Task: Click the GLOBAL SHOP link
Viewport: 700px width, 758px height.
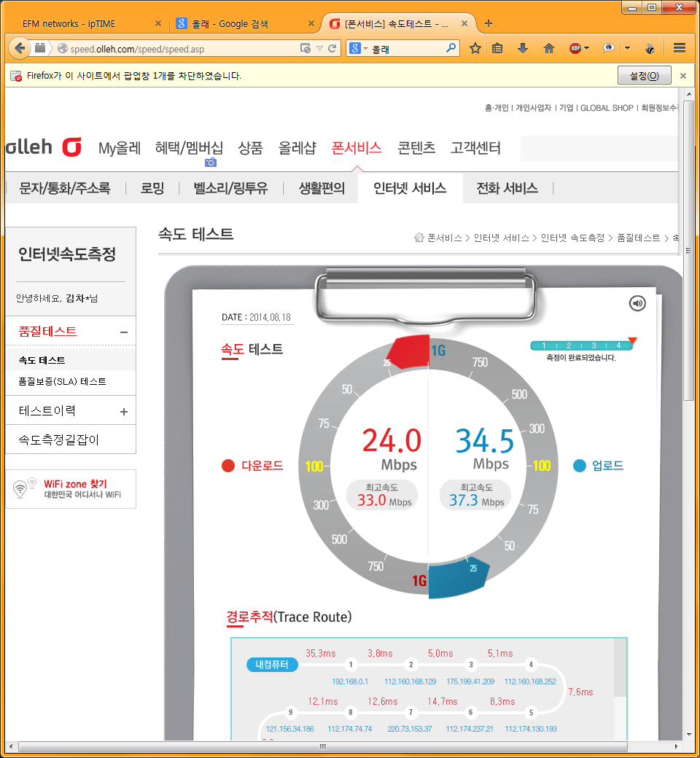Action: tap(607, 108)
